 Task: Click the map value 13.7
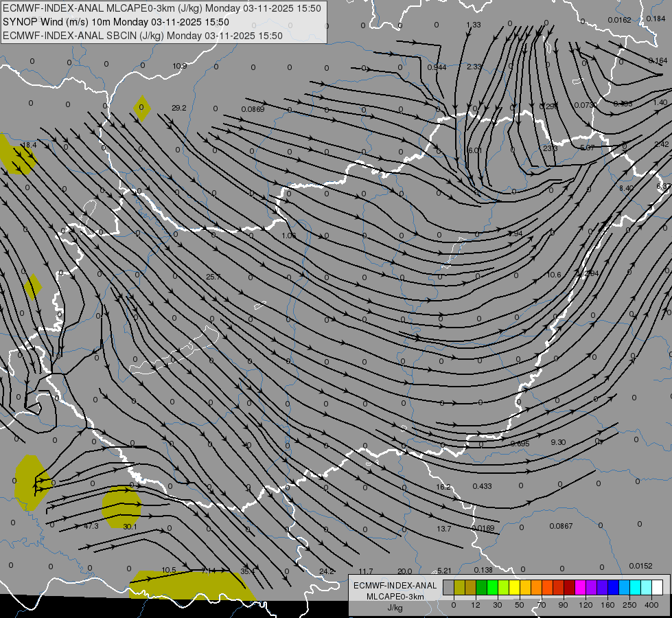pyautogui.click(x=443, y=529)
